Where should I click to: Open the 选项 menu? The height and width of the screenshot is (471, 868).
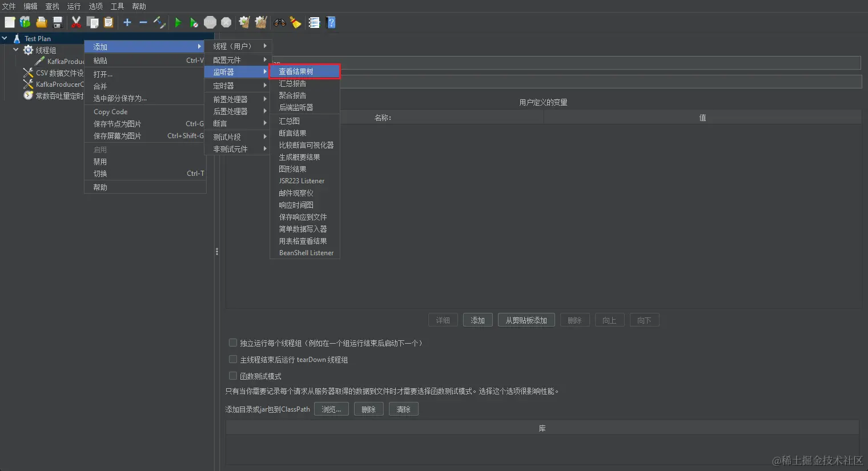click(95, 6)
